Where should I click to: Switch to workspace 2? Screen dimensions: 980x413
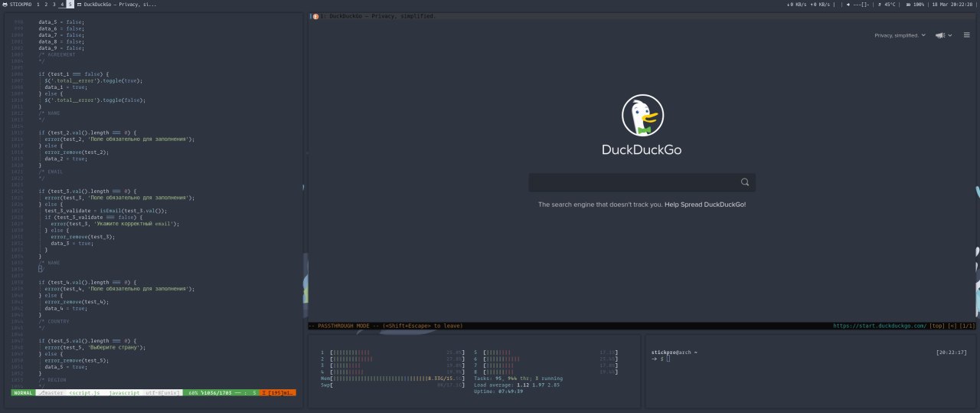pyautogui.click(x=46, y=5)
